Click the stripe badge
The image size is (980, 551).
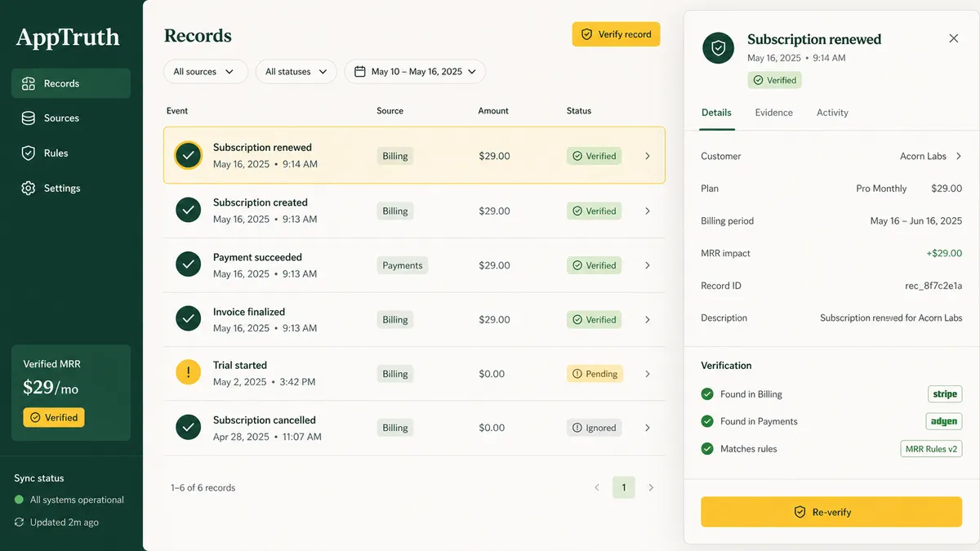[945, 394]
